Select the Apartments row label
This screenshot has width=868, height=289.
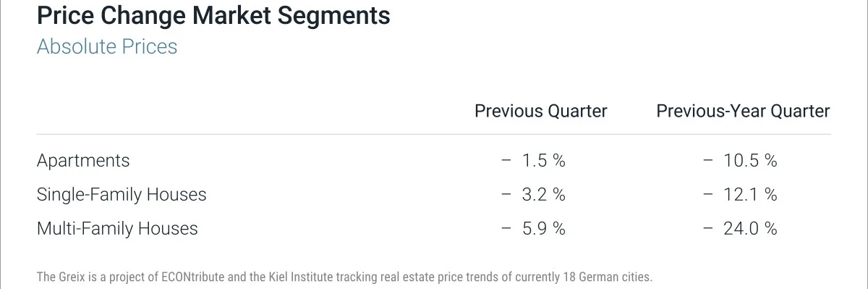pyautogui.click(x=83, y=161)
